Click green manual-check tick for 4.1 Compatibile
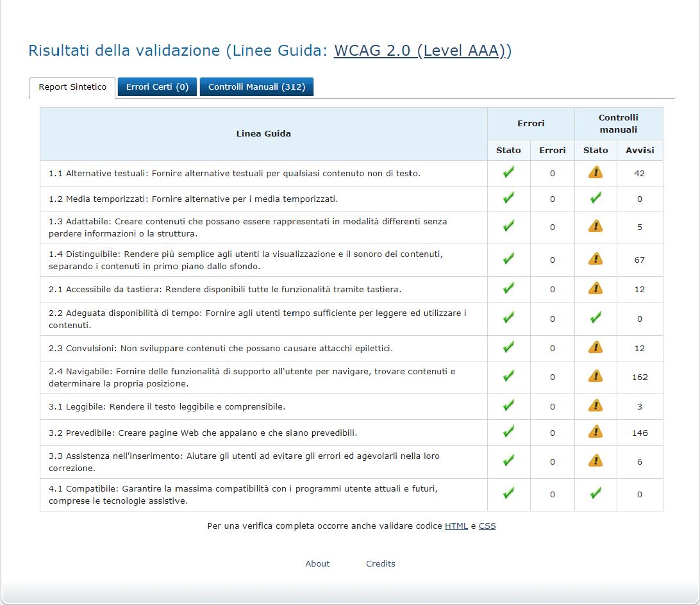 pos(596,493)
